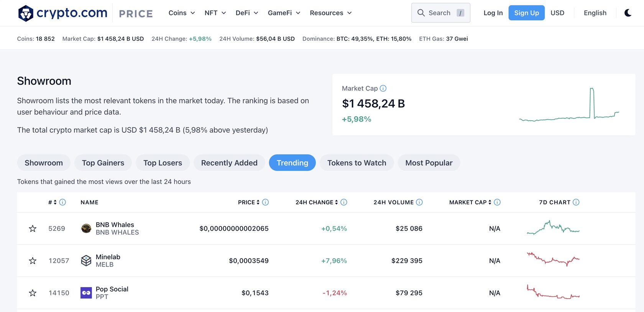Click the 24H Change info icon
This screenshot has width=644, height=312.
pyautogui.click(x=344, y=202)
